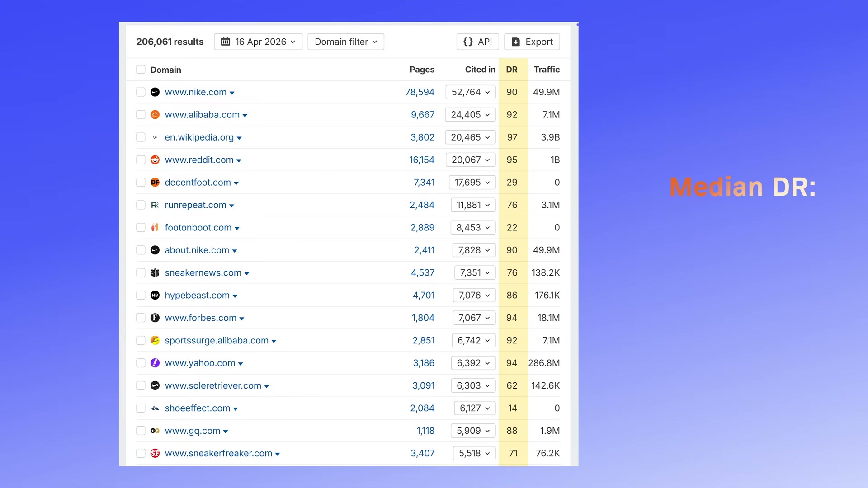Click the RunRepeat favicon beside runrepeat.com

tap(155, 205)
